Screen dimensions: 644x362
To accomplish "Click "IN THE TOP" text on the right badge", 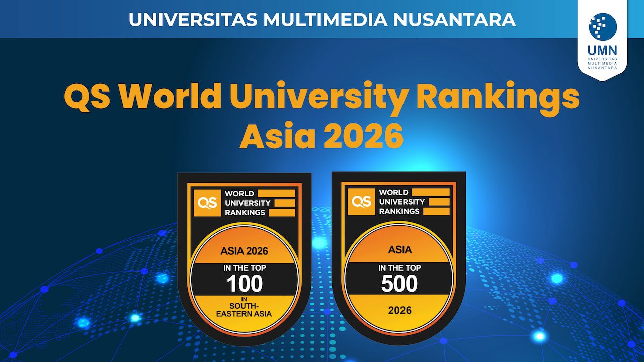I will tap(399, 268).
